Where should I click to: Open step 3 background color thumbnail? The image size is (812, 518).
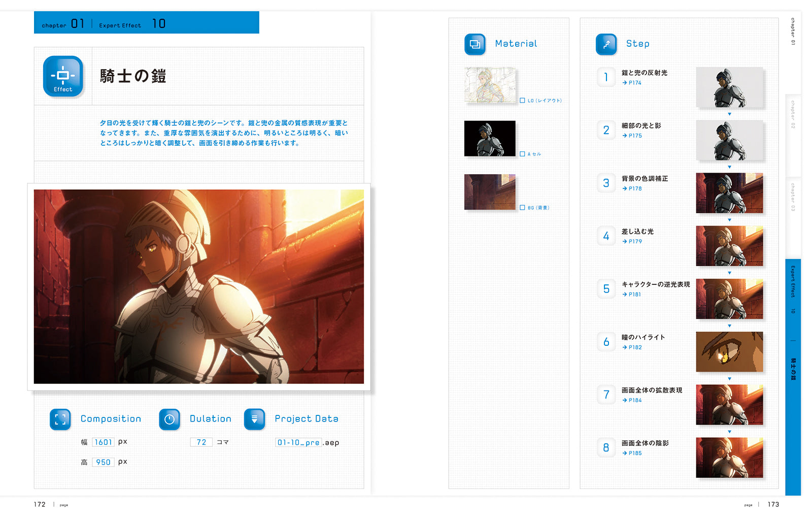(x=729, y=193)
